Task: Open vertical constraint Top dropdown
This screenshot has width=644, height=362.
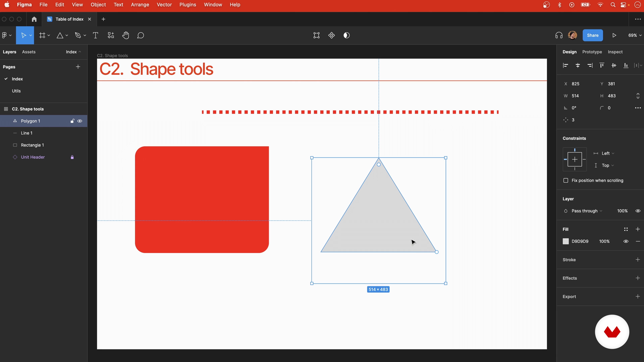Action: click(608, 165)
